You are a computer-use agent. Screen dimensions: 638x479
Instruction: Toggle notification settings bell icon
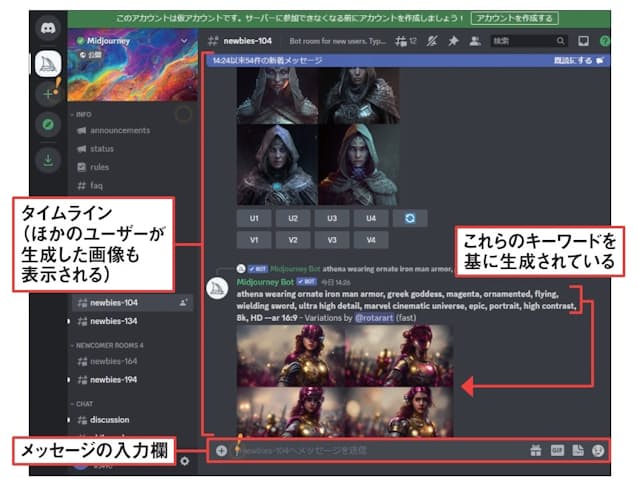[x=432, y=41]
